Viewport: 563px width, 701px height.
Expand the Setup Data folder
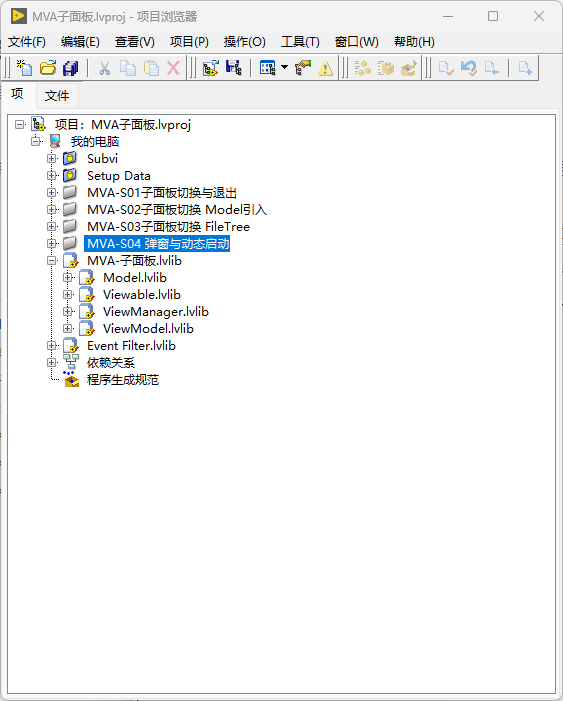tap(52, 175)
